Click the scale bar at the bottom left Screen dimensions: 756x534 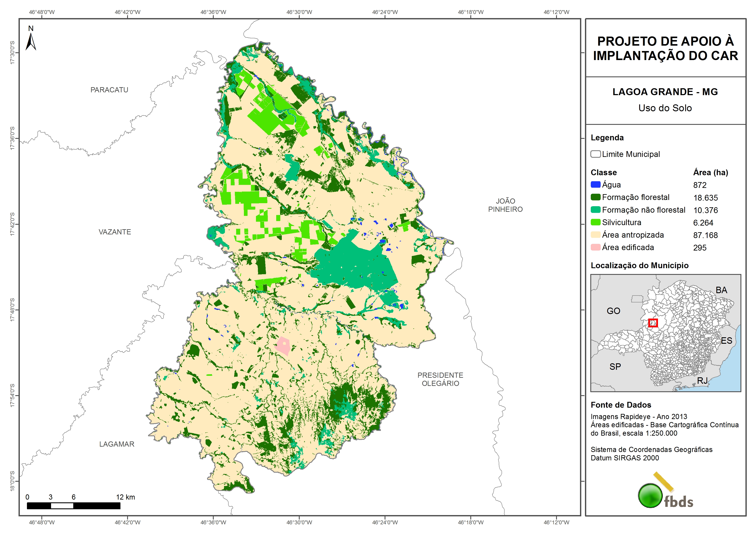point(73,505)
